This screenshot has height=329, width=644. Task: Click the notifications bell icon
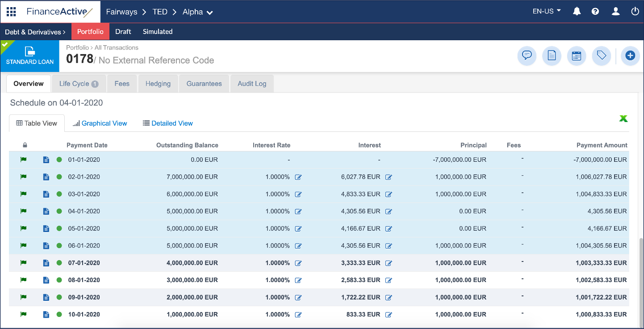click(x=577, y=12)
